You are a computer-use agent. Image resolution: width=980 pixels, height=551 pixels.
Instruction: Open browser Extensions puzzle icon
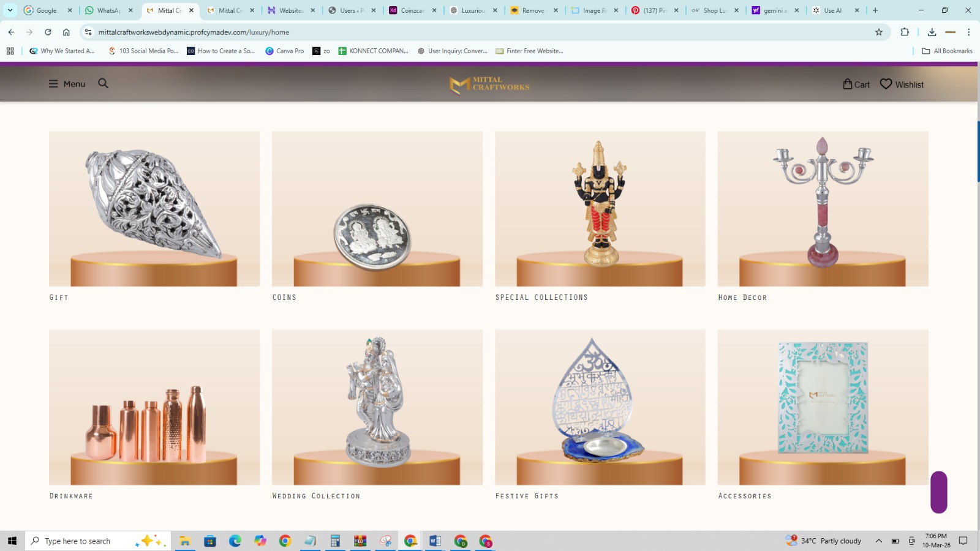click(905, 32)
